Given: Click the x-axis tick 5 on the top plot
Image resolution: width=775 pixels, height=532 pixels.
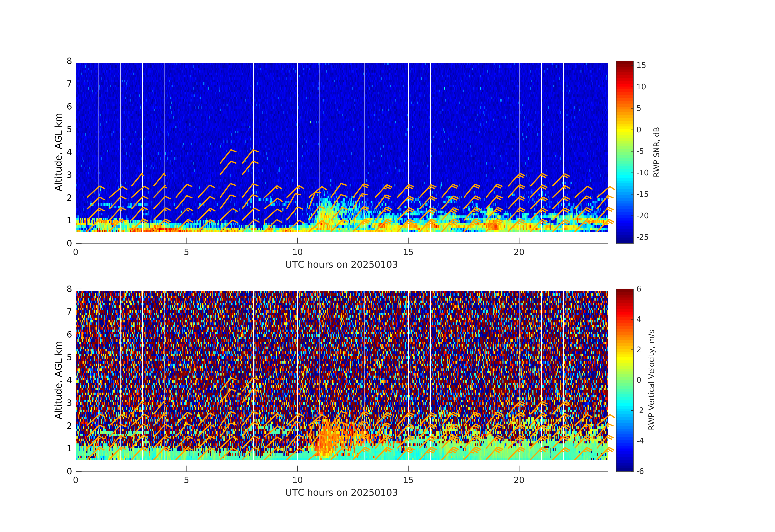Looking at the screenshot, I should 186,252.
